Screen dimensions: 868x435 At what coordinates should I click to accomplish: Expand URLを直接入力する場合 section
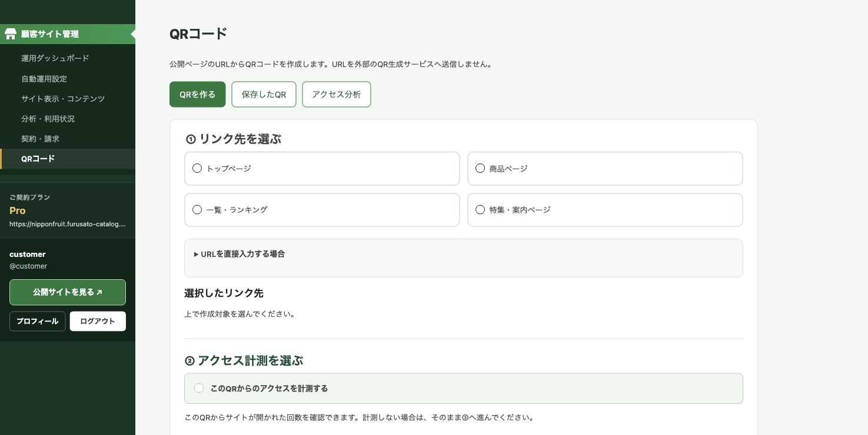[240, 254]
